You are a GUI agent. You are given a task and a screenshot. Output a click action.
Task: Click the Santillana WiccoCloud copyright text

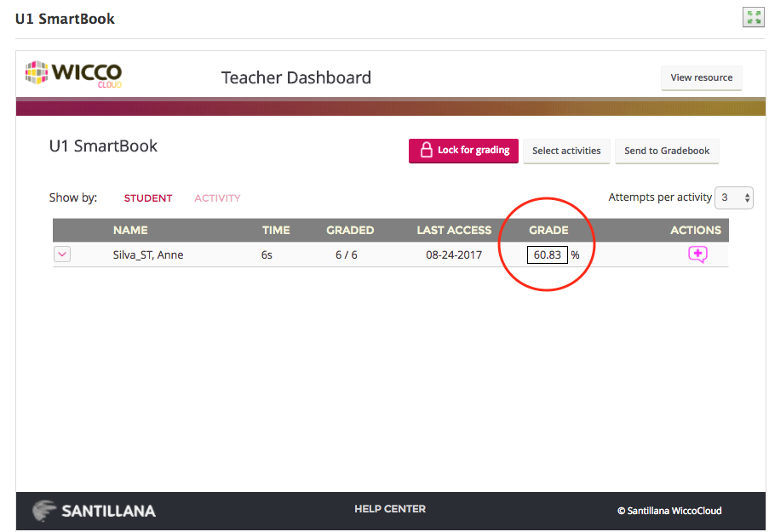pos(669,511)
